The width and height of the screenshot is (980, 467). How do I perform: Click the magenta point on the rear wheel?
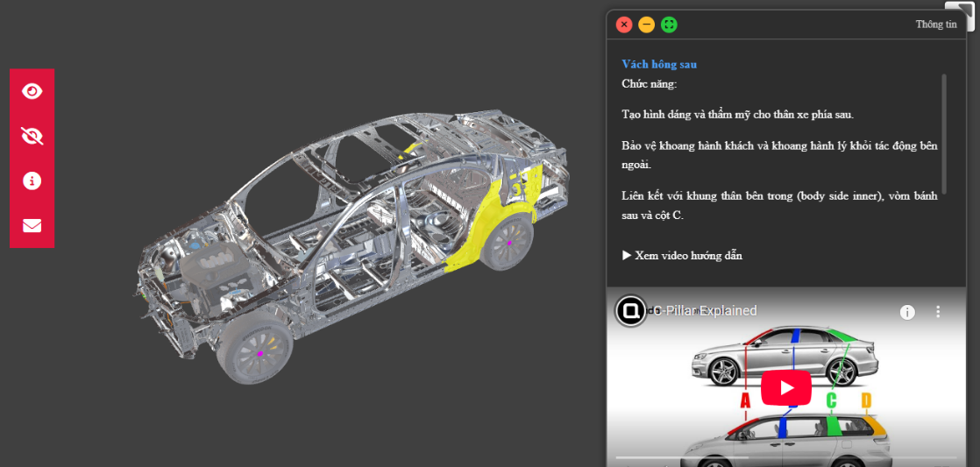tap(509, 243)
